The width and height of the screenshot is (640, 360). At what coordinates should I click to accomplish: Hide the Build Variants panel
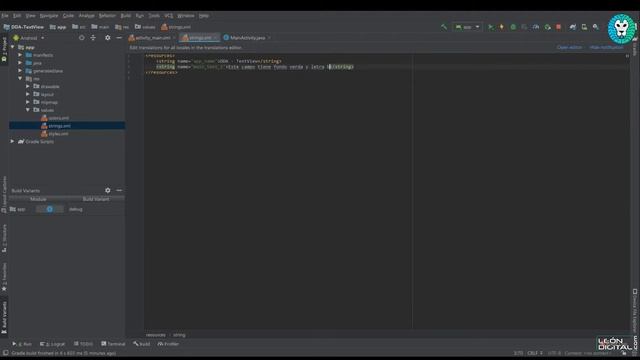(x=119, y=190)
